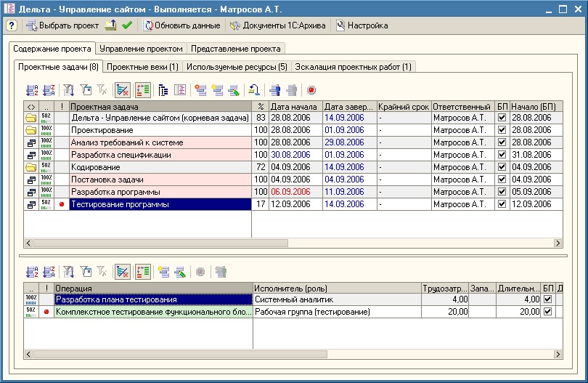Click the <> hierarchy column header
The image size is (588, 383).
[x=31, y=106]
